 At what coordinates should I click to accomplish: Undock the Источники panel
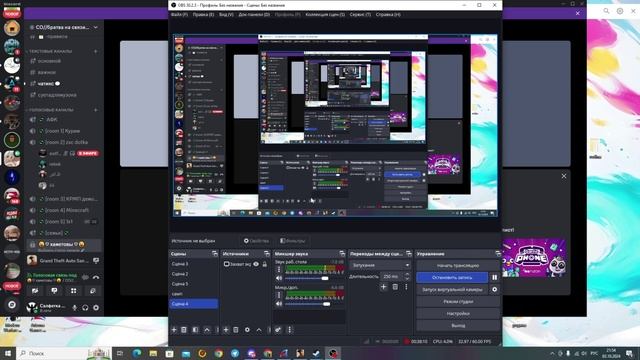pyautogui.click(x=267, y=253)
